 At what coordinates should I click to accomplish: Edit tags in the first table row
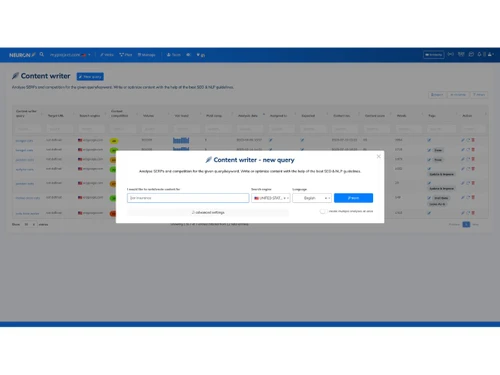click(429, 140)
